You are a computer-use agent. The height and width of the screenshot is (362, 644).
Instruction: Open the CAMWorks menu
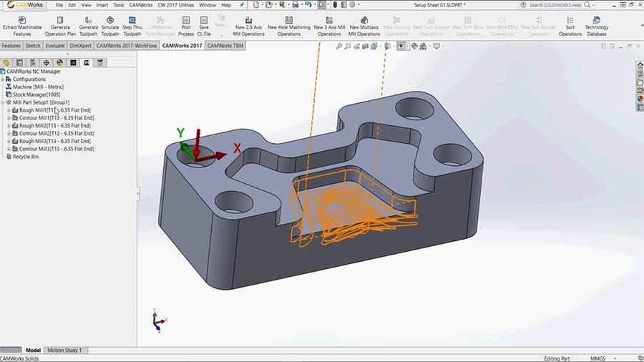(140, 5)
